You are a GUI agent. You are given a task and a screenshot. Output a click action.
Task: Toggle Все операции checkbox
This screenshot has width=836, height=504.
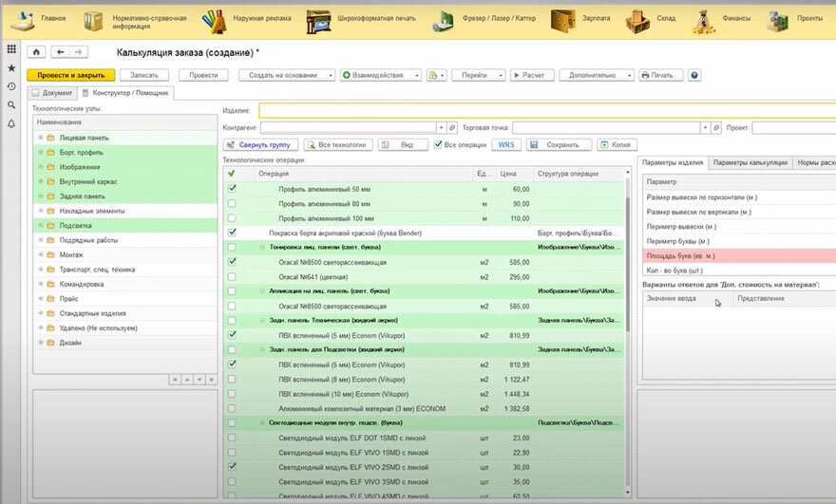click(438, 144)
